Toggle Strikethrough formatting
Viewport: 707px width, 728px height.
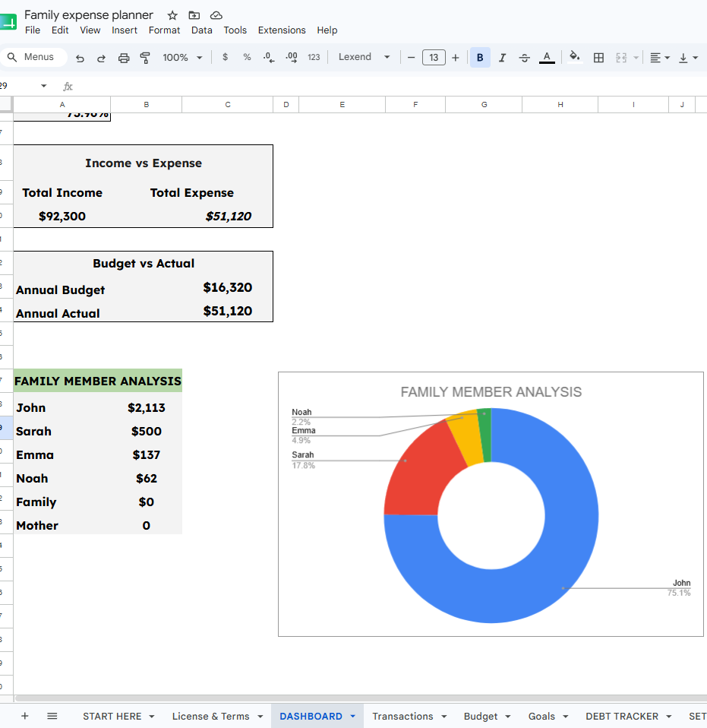(525, 58)
